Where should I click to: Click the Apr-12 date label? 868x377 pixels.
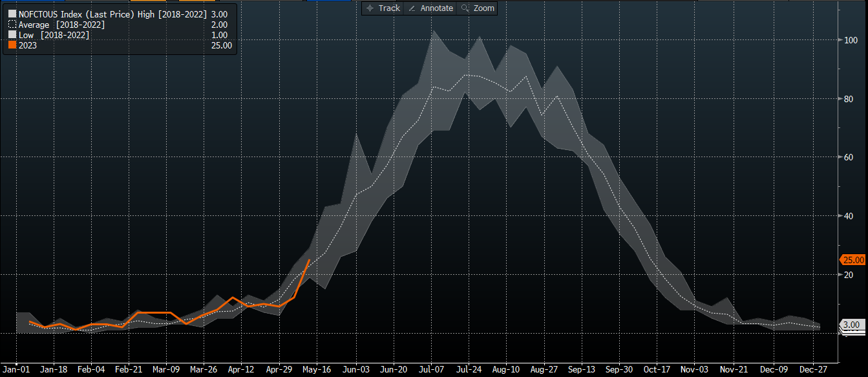click(241, 369)
